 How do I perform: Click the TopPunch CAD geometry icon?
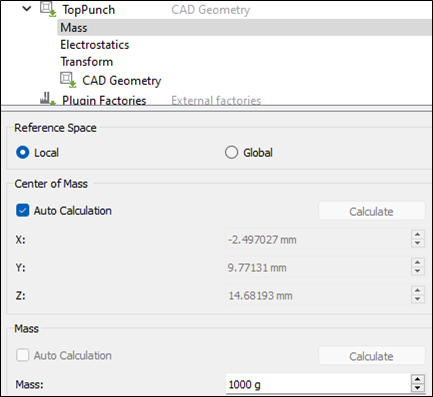coord(48,9)
